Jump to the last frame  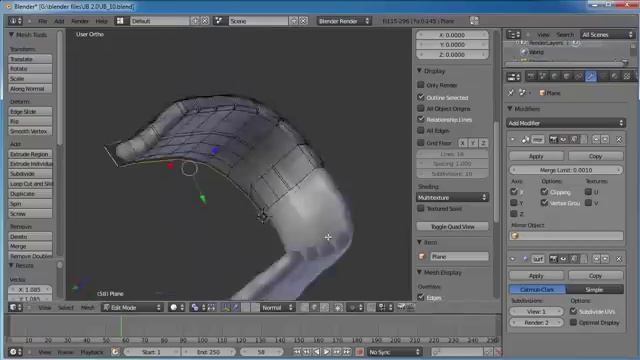point(347,352)
